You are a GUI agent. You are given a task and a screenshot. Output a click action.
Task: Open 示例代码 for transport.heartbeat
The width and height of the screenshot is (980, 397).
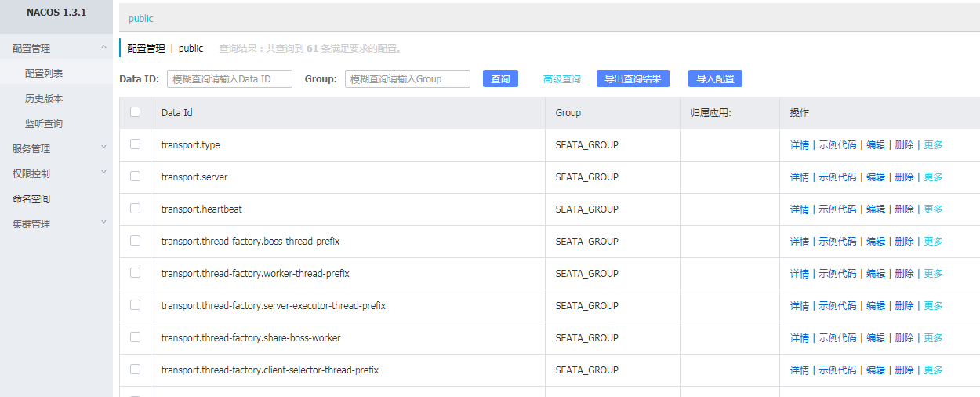837,209
